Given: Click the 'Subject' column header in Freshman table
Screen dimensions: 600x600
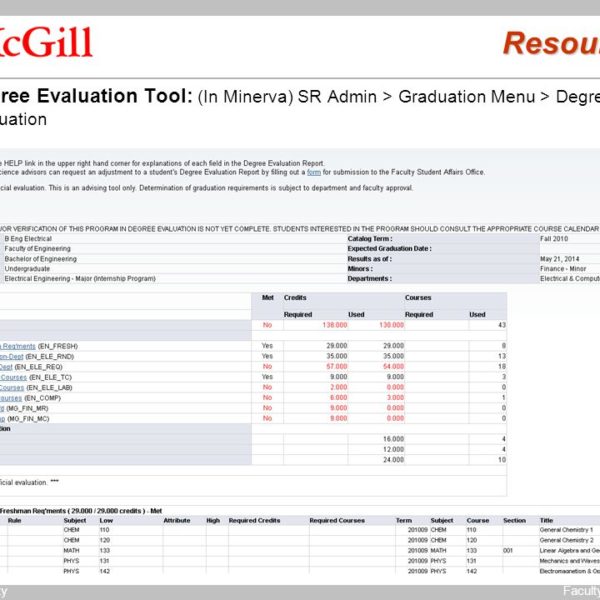Looking at the screenshot, I should (x=75, y=520).
